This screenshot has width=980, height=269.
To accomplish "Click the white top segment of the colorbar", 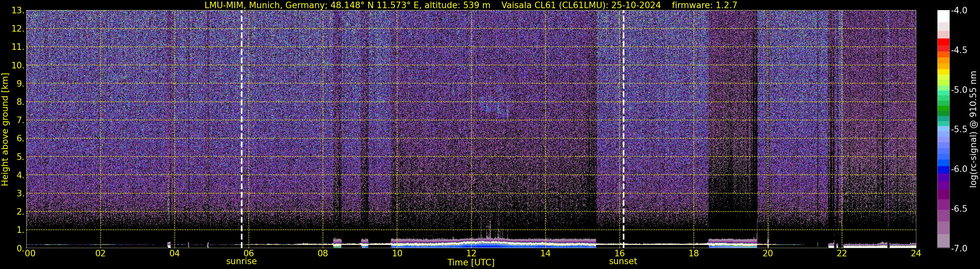I will click(943, 16).
